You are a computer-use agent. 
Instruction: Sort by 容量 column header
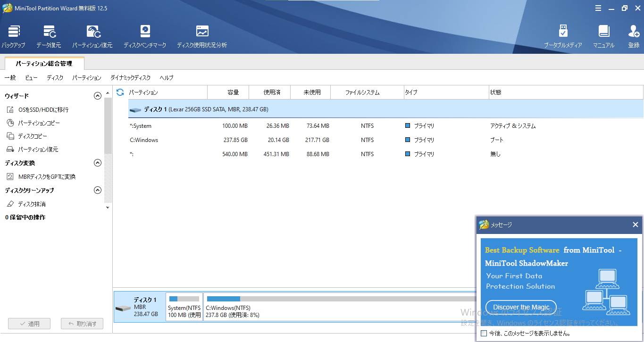228,92
